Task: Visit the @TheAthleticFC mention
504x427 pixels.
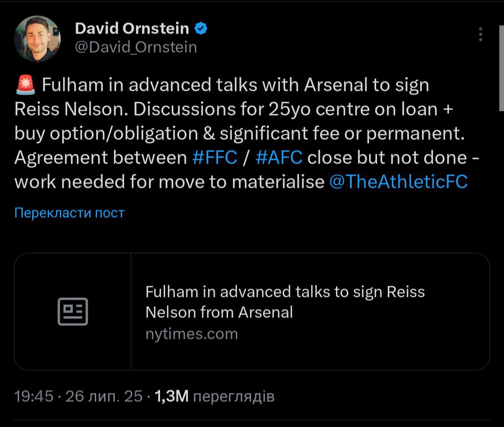Action: click(398, 182)
